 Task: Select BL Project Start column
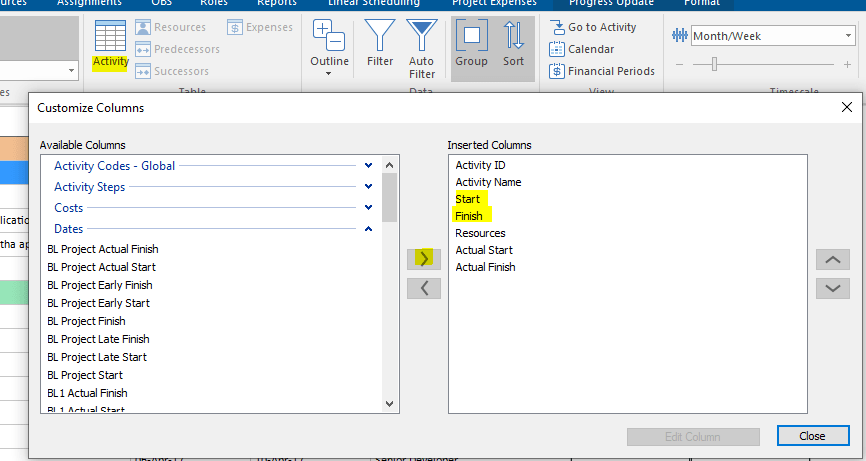pyautogui.click(x=85, y=375)
